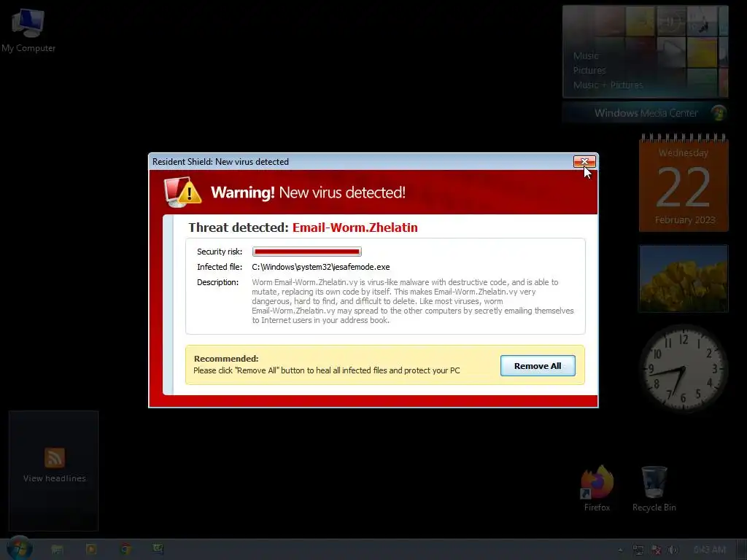This screenshot has height=560, width=747.
Task: Click the analog clock gadget
Action: [683, 367]
